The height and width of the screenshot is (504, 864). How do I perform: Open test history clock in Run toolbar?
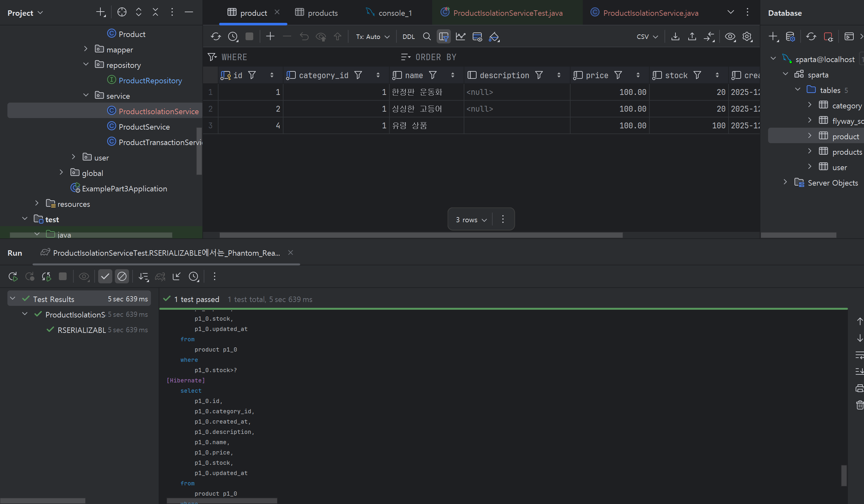point(194,277)
